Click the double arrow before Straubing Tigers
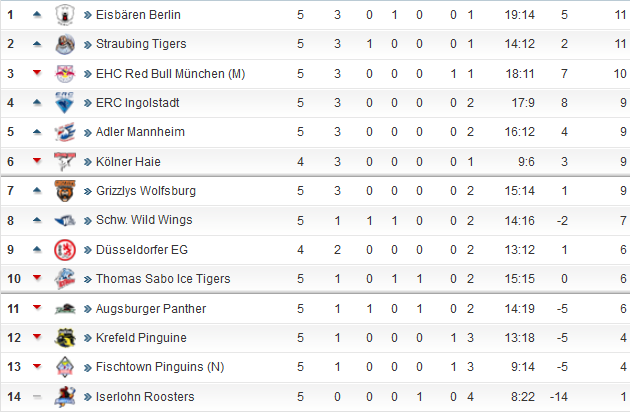Screen dimensions: 630x412 pos(88,44)
